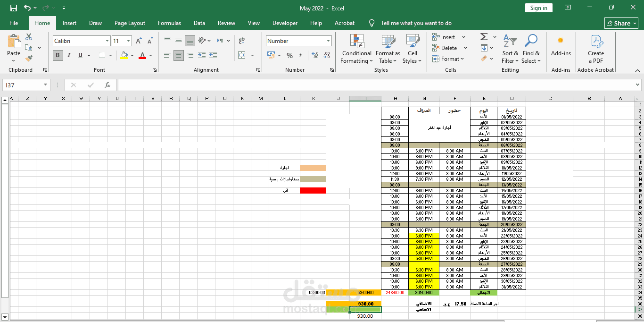Toggle Italic formatting

click(x=69, y=55)
